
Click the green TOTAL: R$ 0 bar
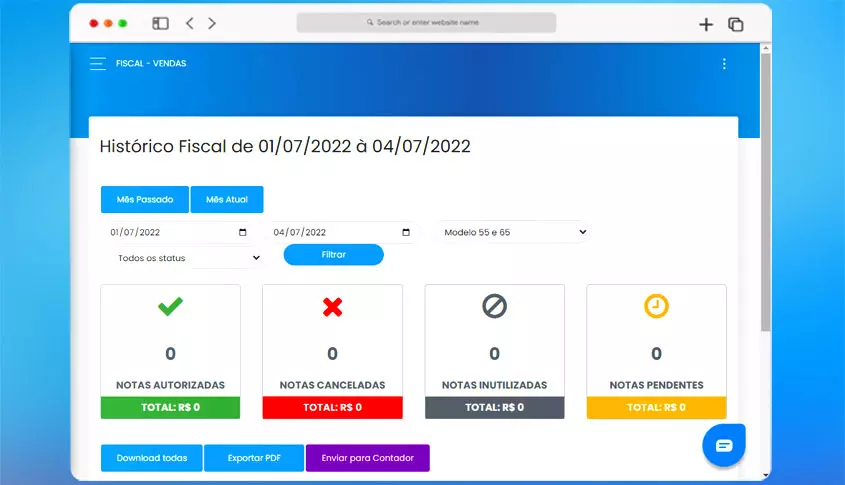[170, 407]
